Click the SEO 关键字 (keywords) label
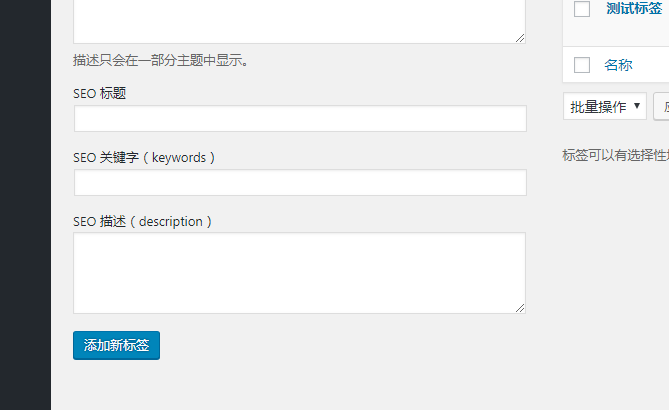This screenshot has width=669, height=410. [x=144, y=157]
